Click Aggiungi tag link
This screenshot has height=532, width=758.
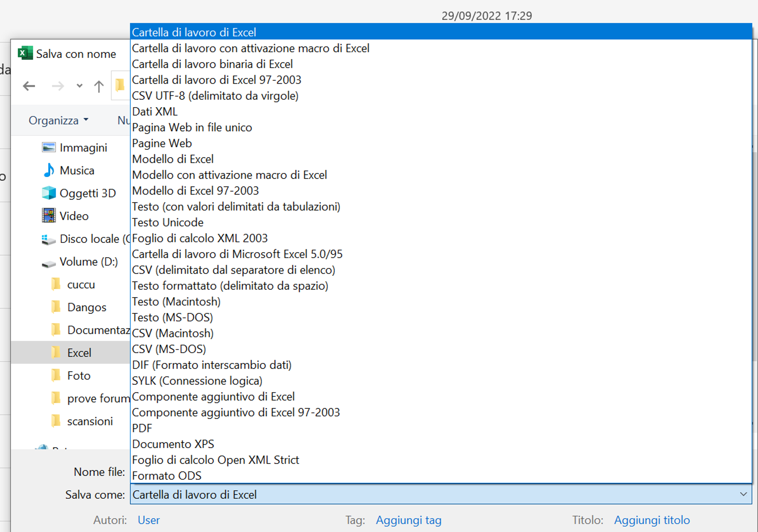click(x=409, y=520)
